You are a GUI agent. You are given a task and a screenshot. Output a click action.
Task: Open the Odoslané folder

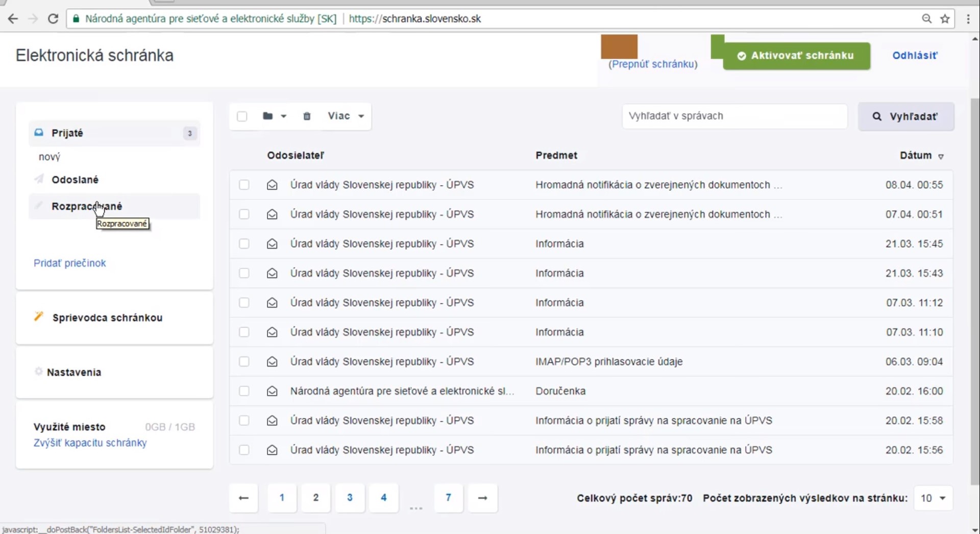[75, 180]
